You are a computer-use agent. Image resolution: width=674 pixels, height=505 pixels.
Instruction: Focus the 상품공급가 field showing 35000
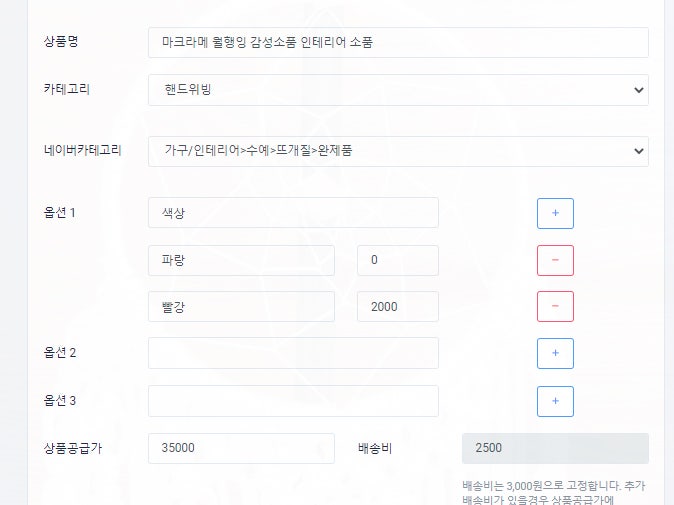(241, 448)
